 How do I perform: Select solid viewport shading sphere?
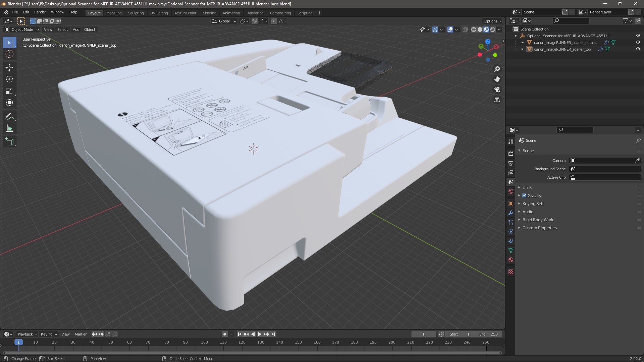(x=480, y=29)
